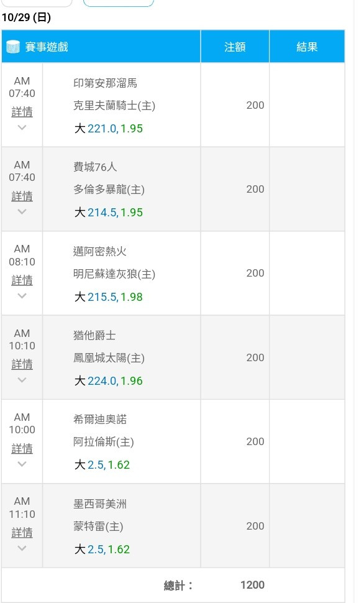The image size is (364, 603).
Task: Expand chevron under the 明尼蘇達灰狼 bet
Action: (x=22, y=296)
